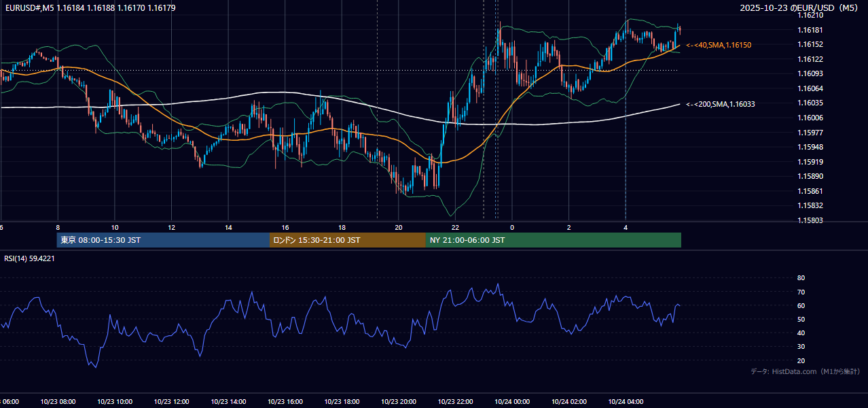Click price level 1.16210 on price axis

[810, 15]
